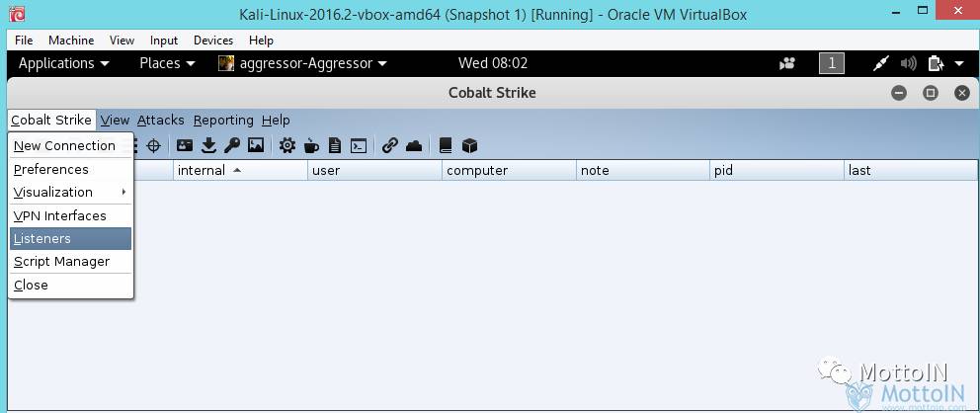Close the Cobalt Strike window
The width and height of the screenshot is (980, 413).
tap(962, 93)
